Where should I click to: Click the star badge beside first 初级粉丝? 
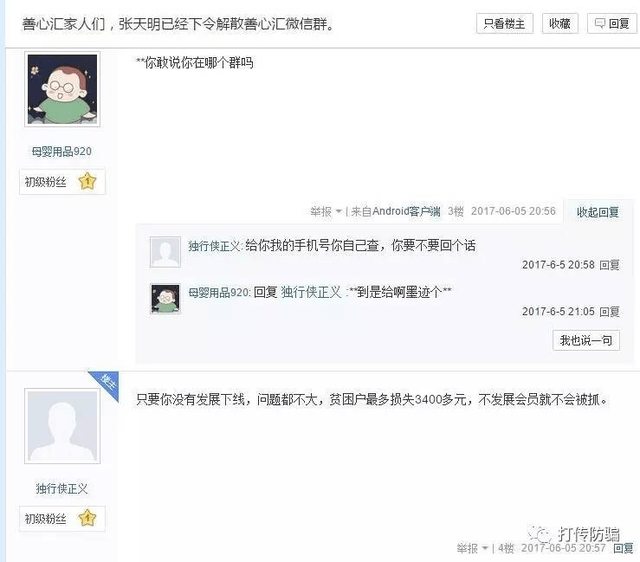[87, 181]
